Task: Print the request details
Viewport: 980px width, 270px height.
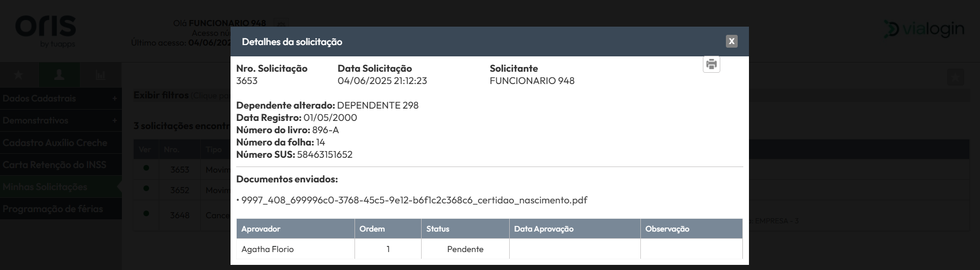Action: pyautogui.click(x=712, y=65)
